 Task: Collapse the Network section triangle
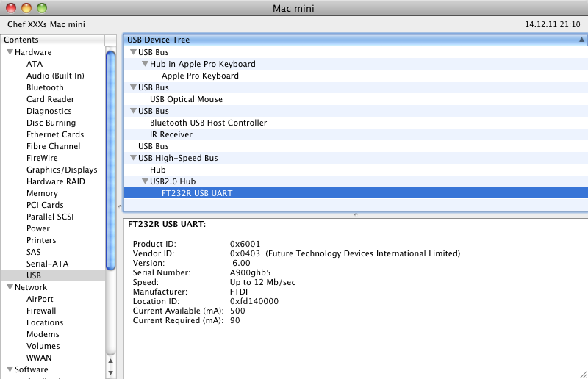coord(10,287)
